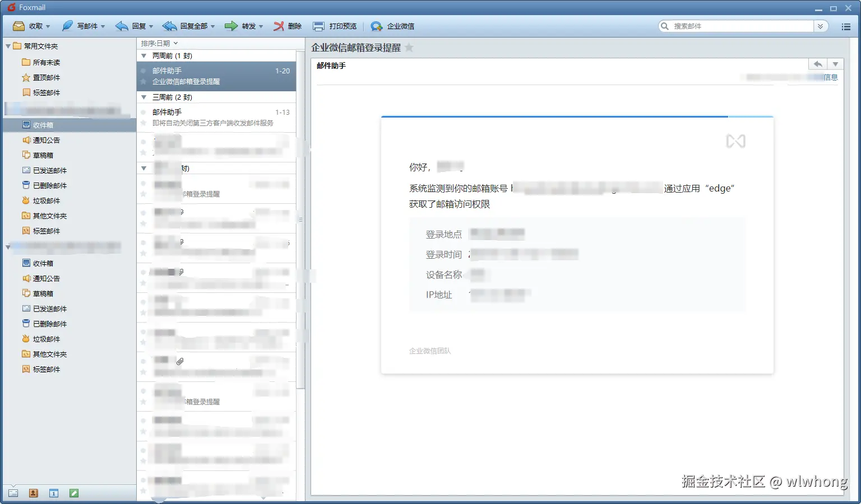Open the 排序:日期 sort dropdown
Screen dimensions: 861x504
click(159, 43)
